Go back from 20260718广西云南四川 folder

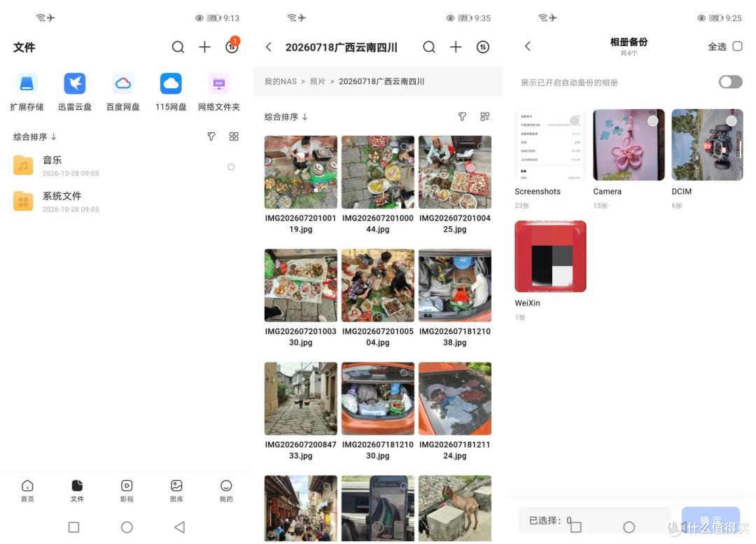(269, 47)
